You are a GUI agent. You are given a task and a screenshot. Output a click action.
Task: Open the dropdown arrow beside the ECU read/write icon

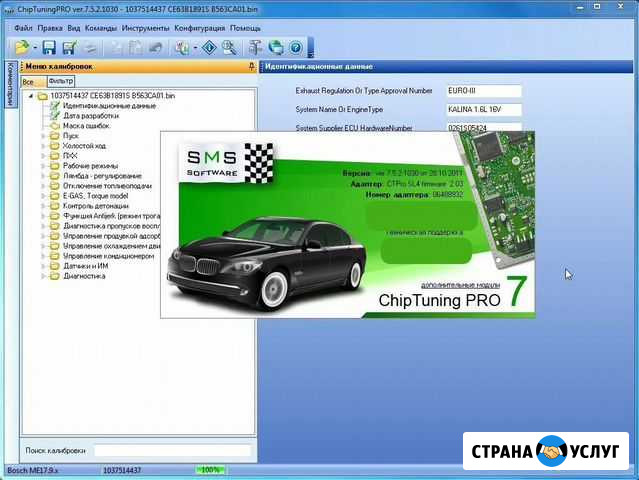coord(195,48)
